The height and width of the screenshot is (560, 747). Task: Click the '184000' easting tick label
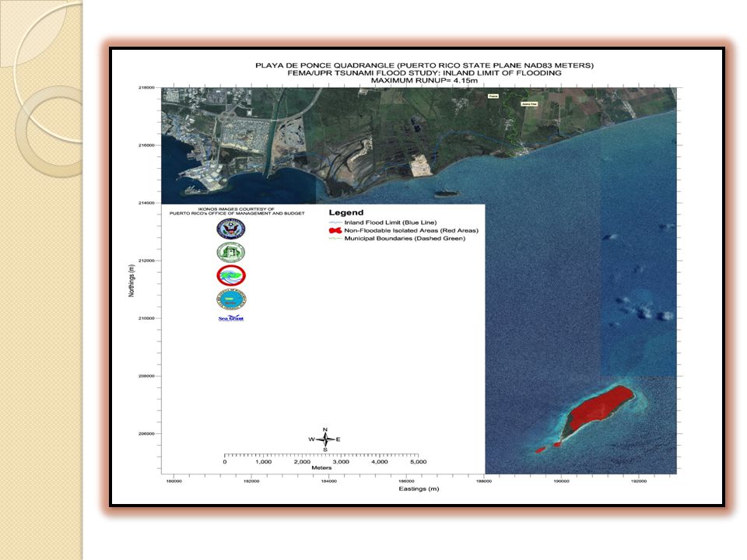(328, 481)
